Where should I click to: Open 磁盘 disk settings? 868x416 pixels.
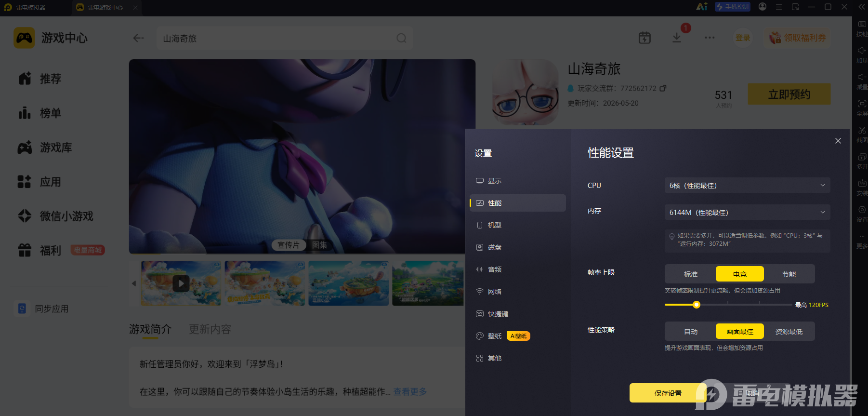click(x=518, y=247)
